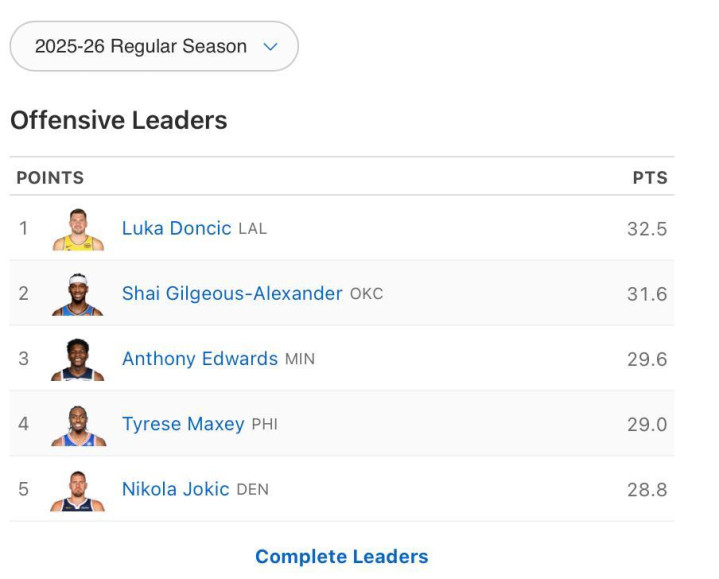Screen dimensions: 719x579
Task: Click the Complete Leaders link
Action: point(341,557)
